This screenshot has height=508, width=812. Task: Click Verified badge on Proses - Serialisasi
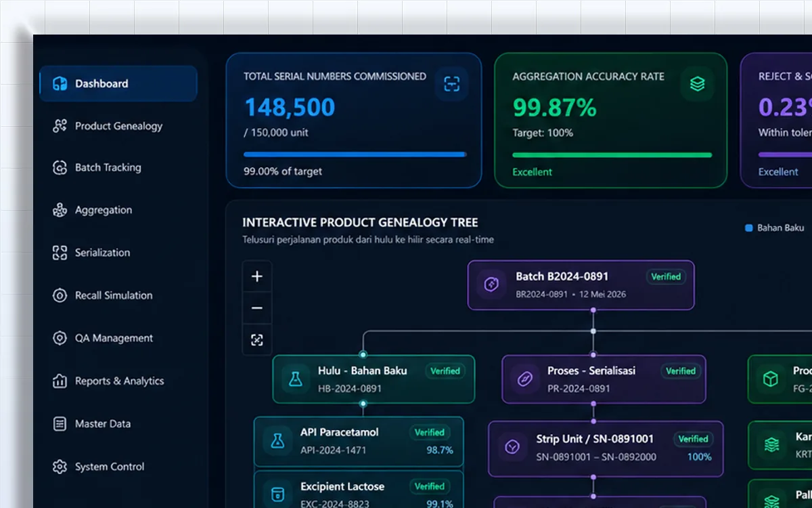[681, 371]
